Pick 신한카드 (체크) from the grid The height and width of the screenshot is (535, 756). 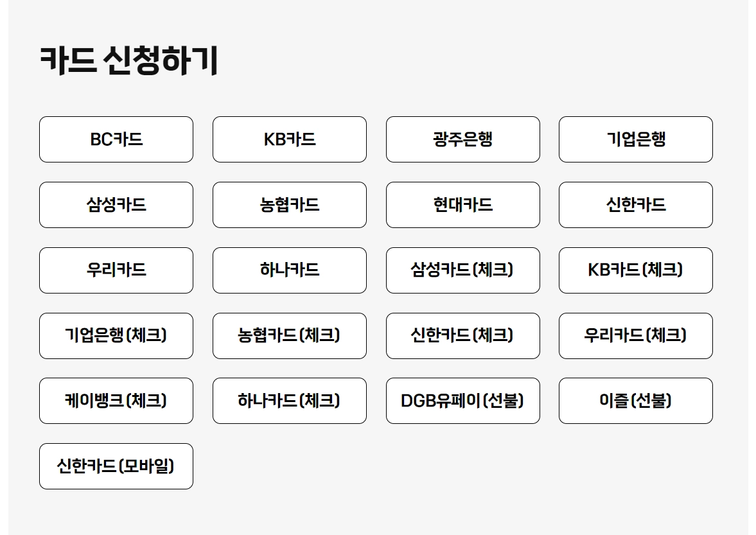point(462,336)
